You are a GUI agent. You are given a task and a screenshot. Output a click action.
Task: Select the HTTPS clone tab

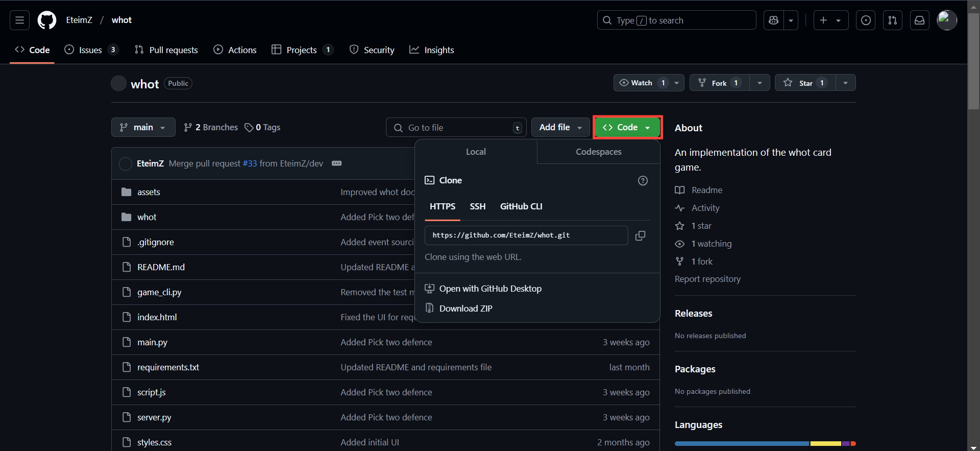tap(443, 206)
